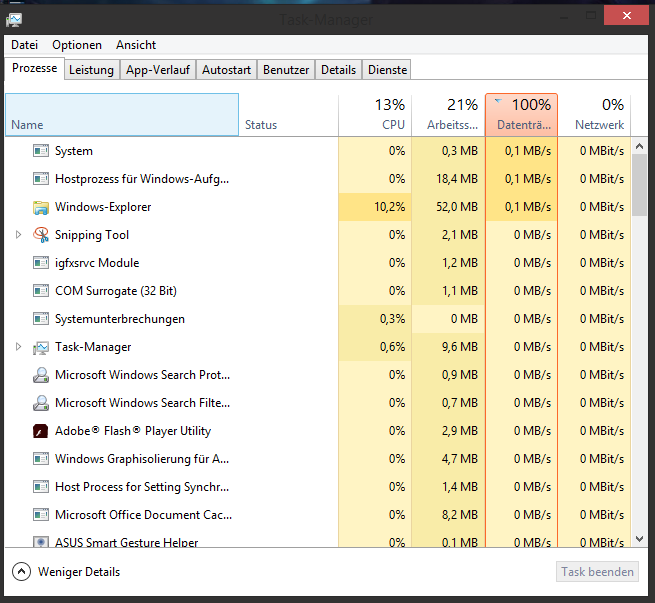Viewport: 655px width, 603px height.
Task: Select the COM Surrogate (32 Bit) name
Action: (116, 291)
